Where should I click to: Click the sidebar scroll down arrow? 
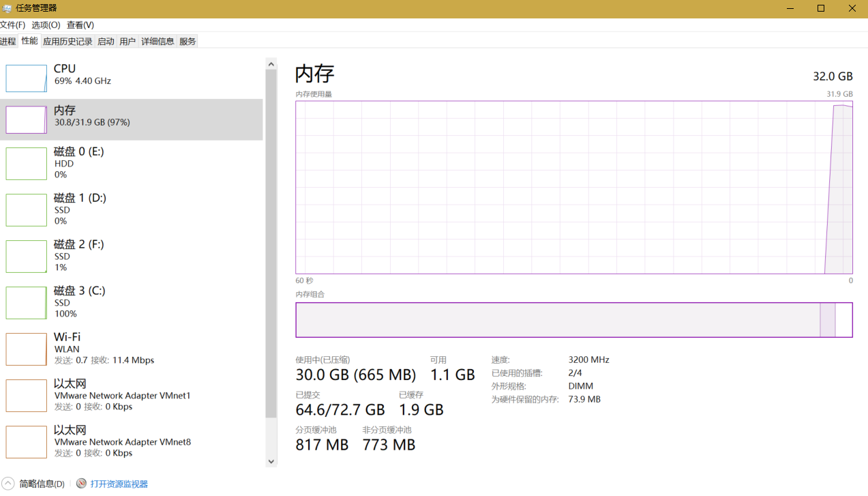tap(271, 461)
